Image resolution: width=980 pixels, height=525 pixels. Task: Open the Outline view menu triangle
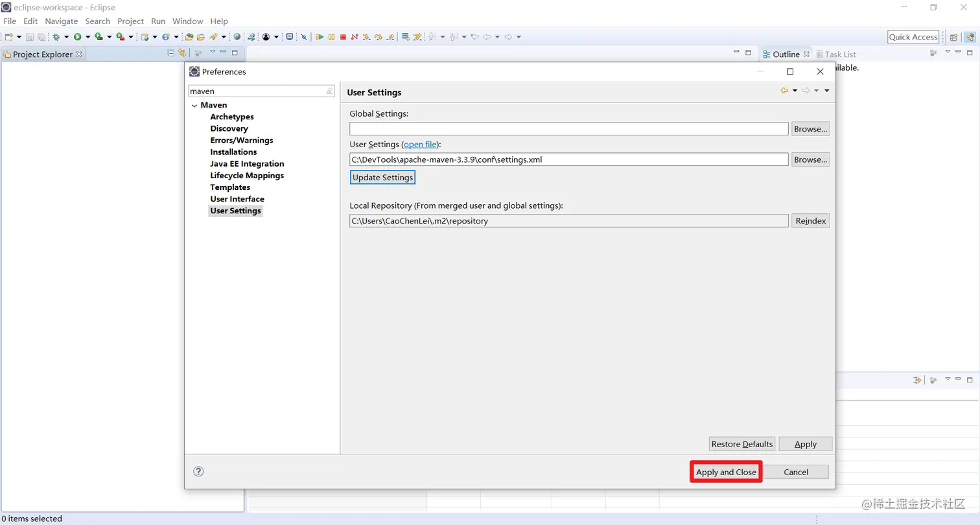click(948, 52)
